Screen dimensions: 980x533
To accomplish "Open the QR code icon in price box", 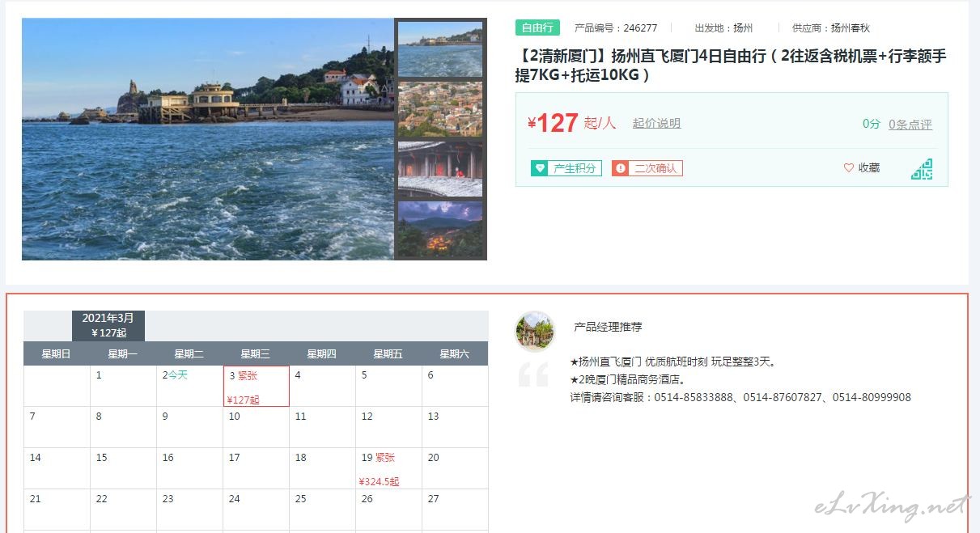I will click(922, 169).
